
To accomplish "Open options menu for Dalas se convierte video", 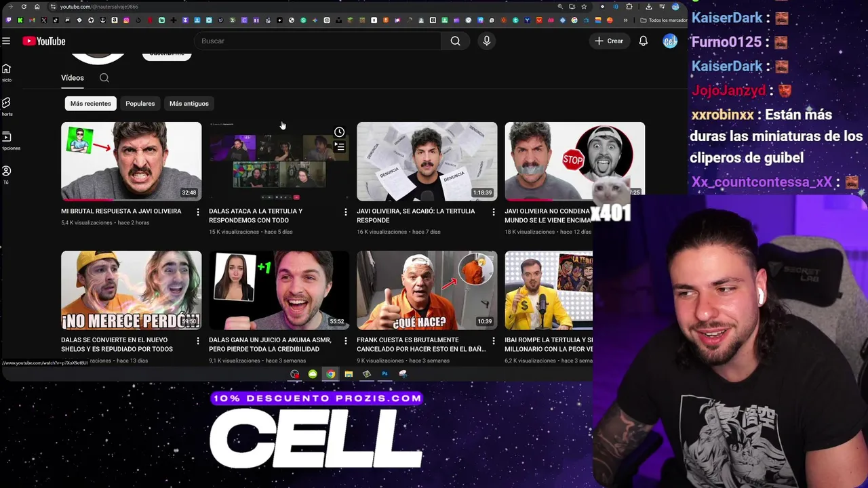I will click(x=198, y=341).
